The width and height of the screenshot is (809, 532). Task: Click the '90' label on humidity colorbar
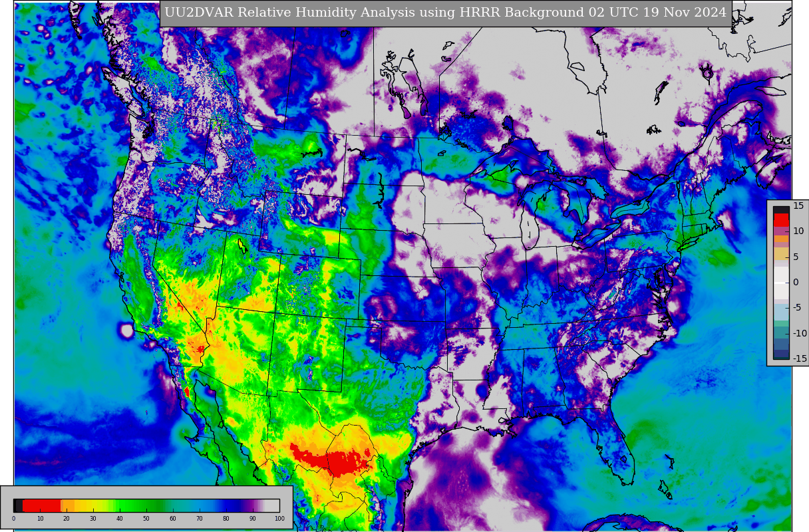(x=253, y=519)
